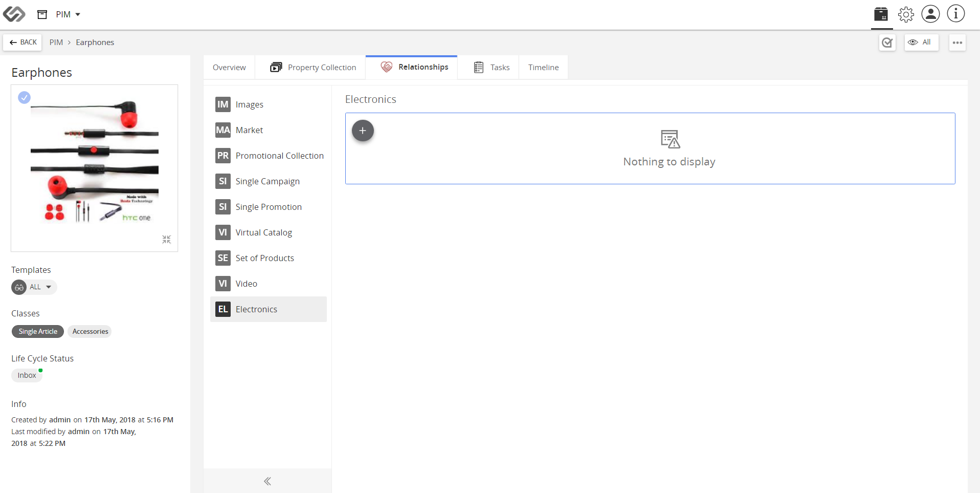
Task: Open the info icon in header
Action: [x=955, y=14]
